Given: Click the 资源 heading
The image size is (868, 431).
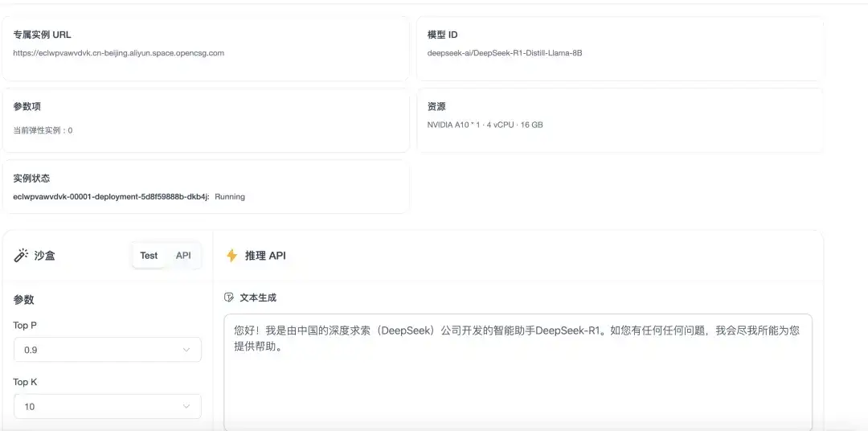Looking at the screenshot, I should click(436, 106).
